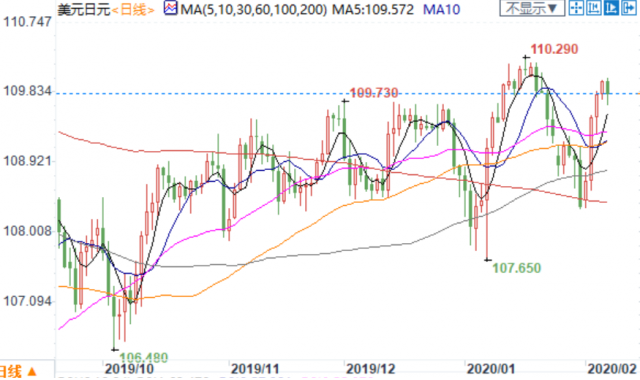
Task: Click the 2020/01 date marker
Action: pyautogui.click(x=491, y=369)
